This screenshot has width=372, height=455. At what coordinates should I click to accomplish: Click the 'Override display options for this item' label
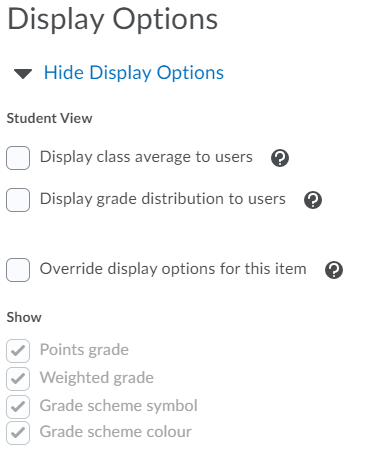[173, 269]
